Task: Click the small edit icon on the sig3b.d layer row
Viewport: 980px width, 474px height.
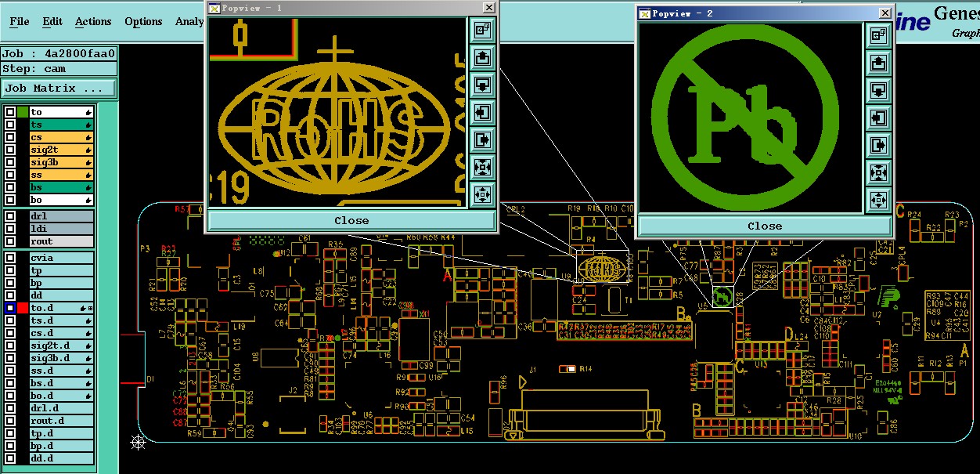Action: click(x=89, y=359)
